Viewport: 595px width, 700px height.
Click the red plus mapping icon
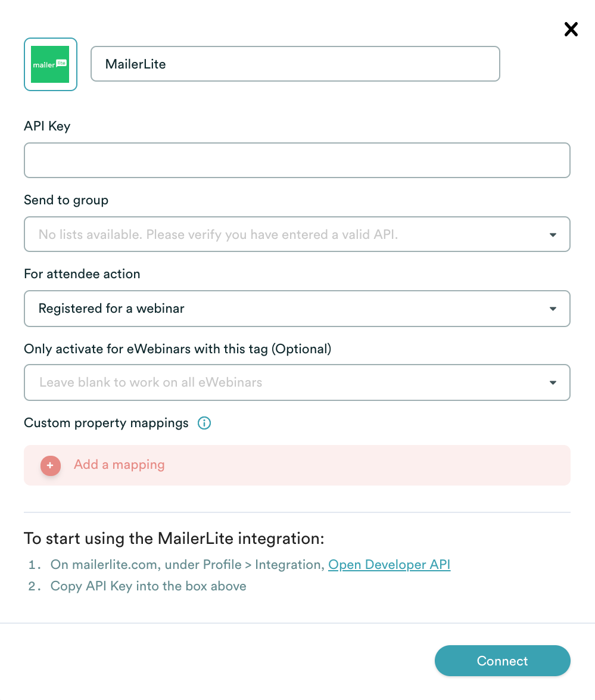pos(51,466)
